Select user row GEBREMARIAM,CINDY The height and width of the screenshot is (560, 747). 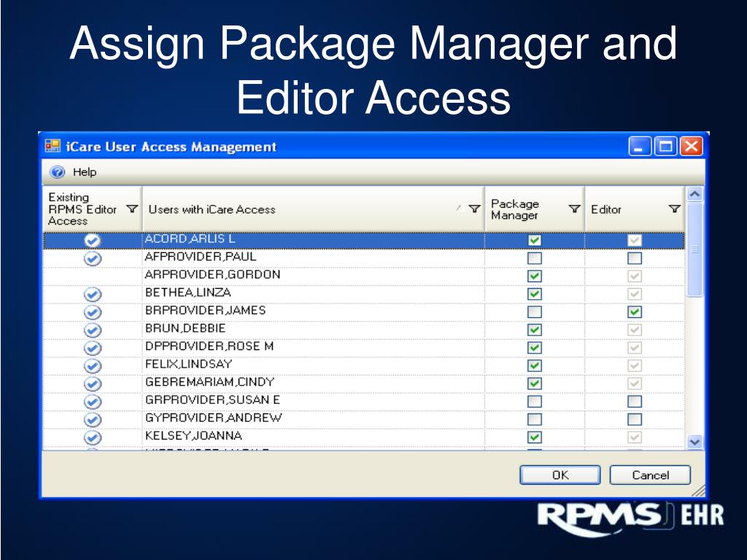[x=363, y=384]
